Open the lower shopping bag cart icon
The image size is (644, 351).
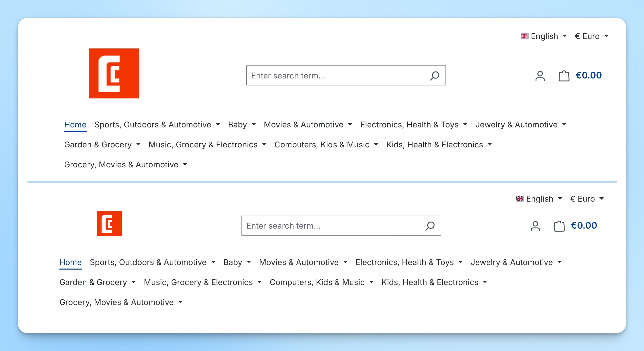tap(559, 226)
